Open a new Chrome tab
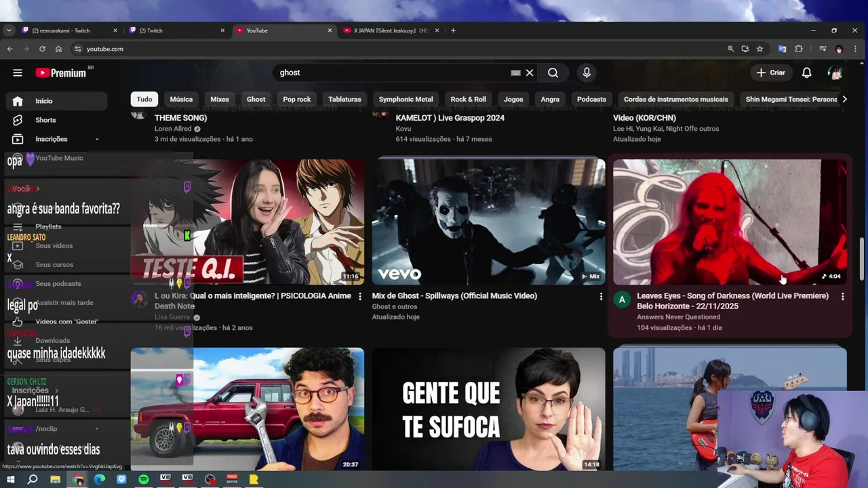Image resolution: width=868 pixels, height=488 pixels. pyautogui.click(x=453, y=30)
